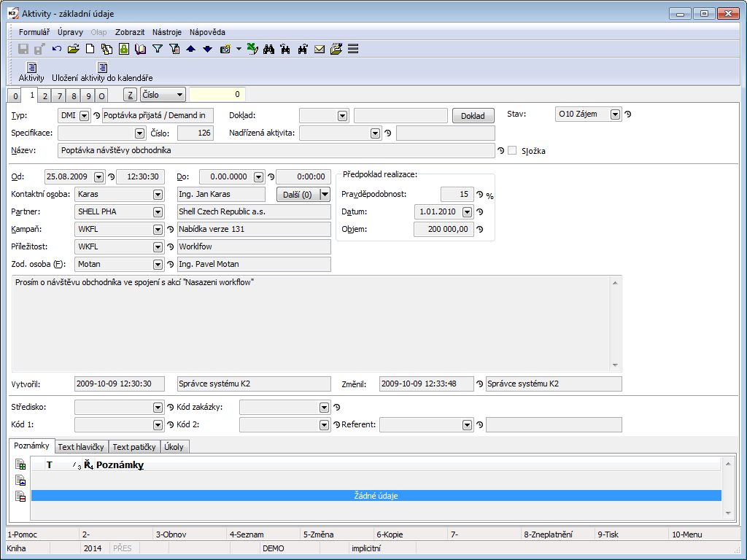Click Uložení aktivity do kalendáře icon

(102, 71)
